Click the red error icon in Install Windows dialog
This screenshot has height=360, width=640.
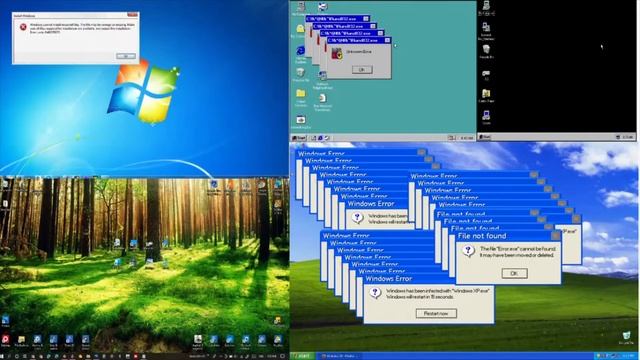coord(23,27)
